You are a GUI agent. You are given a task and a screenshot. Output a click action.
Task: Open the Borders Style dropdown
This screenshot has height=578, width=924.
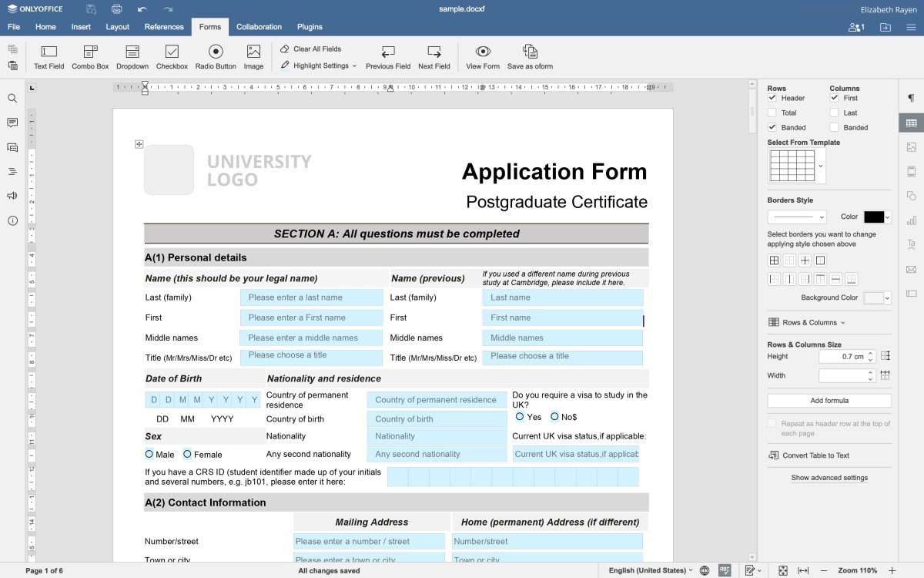click(x=796, y=217)
